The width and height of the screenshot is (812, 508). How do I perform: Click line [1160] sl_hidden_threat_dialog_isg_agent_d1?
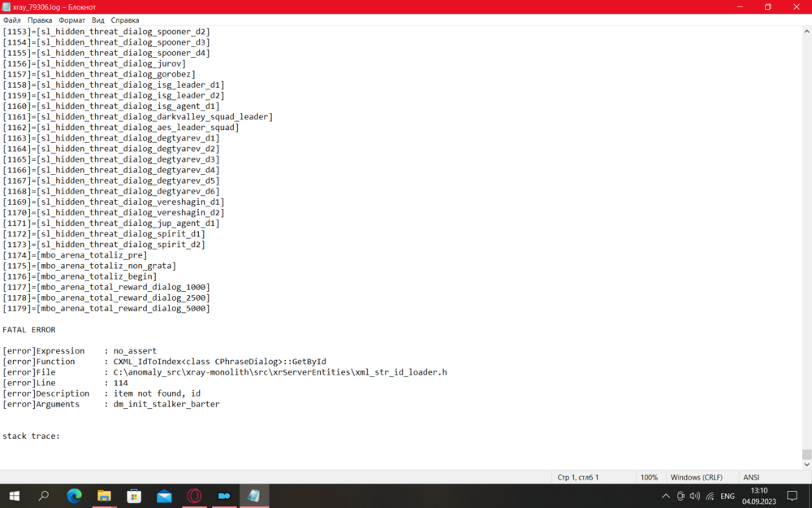pyautogui.click(x=111, y=106)
